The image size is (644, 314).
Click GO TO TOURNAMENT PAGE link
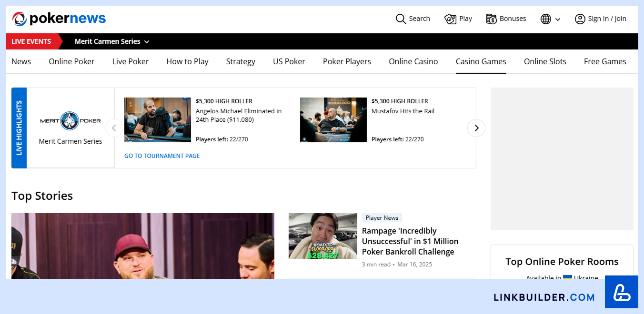click(x=162, y=156)
